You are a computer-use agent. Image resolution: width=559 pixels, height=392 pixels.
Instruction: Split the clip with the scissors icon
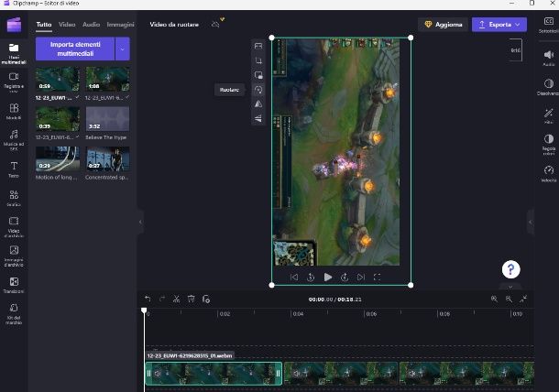[x=177, y=299]
